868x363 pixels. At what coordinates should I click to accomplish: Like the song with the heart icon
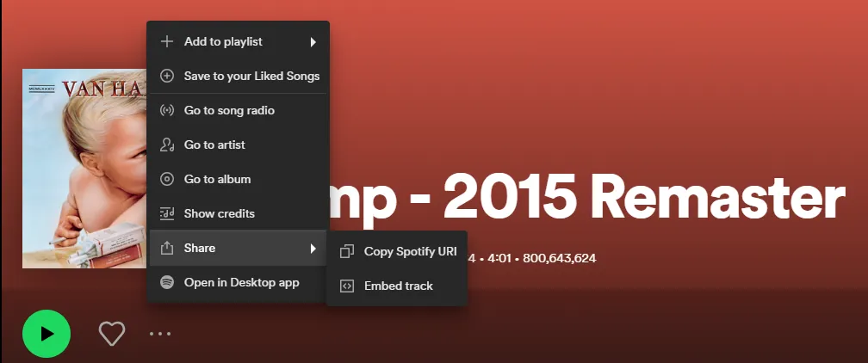click(x=112, y=334)
